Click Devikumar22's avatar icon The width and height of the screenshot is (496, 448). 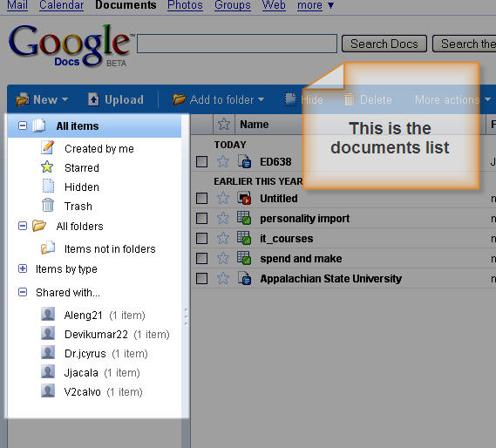[48, 334]
